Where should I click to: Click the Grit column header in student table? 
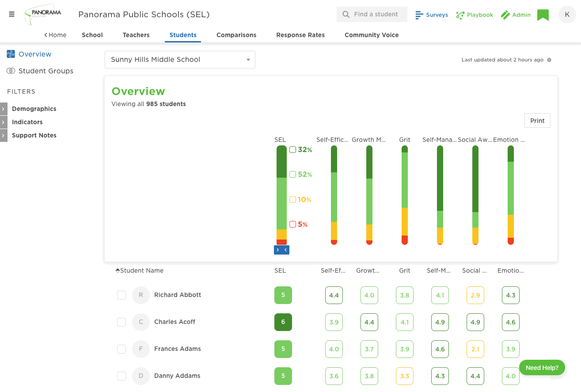[x=405, y=270]
